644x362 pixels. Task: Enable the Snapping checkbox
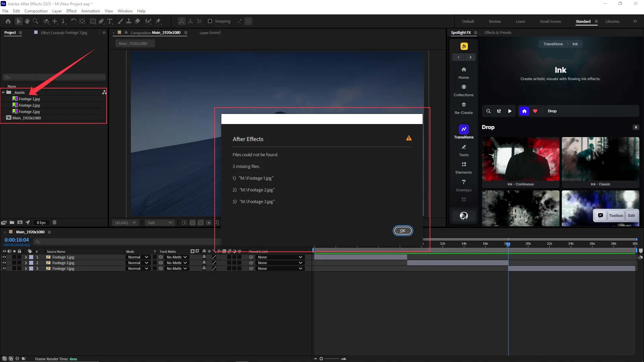click(210, 21)
